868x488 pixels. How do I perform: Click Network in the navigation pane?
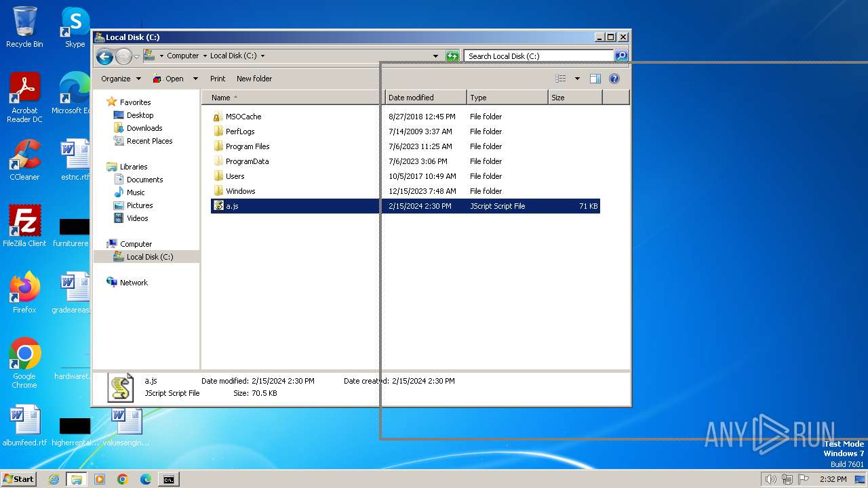134,283
